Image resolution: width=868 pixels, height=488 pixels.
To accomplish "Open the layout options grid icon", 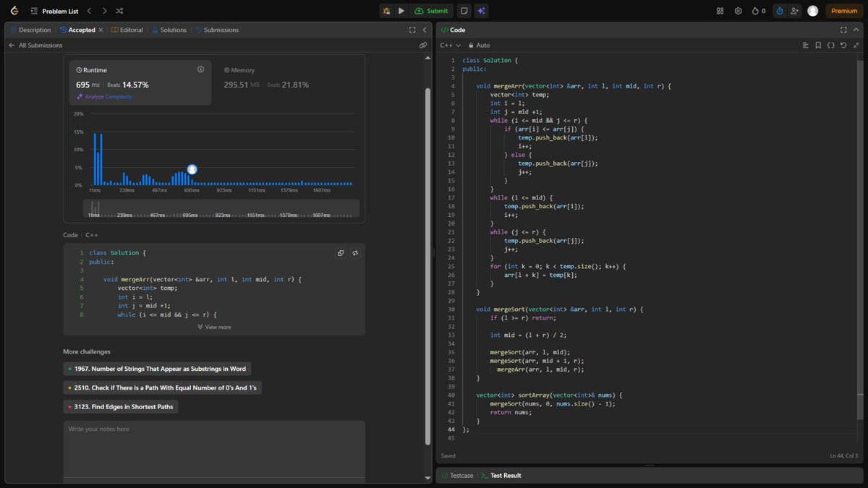I will coord(719,11).
